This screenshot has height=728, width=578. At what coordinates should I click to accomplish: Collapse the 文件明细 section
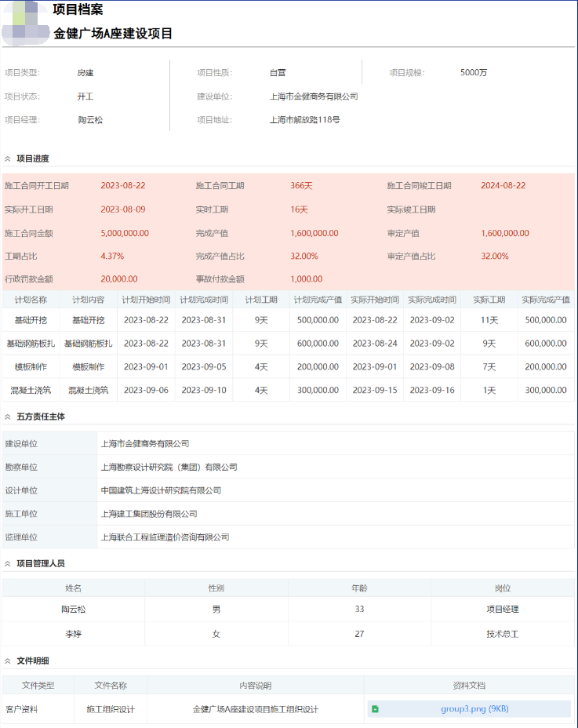[7, 661]
